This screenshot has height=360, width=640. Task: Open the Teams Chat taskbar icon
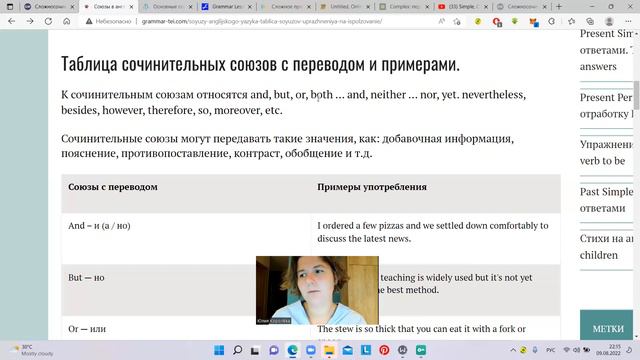274,350
